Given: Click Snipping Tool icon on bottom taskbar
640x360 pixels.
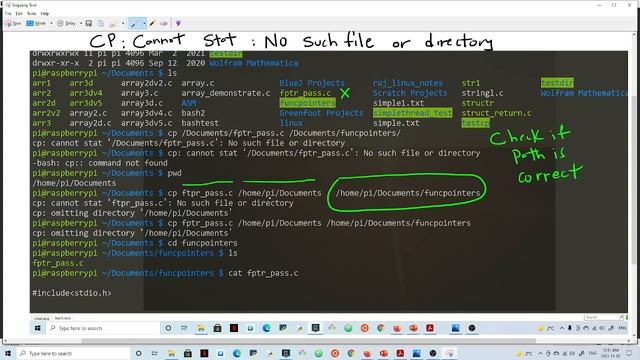Looking at the screenshot, I should tap(449, 353).
